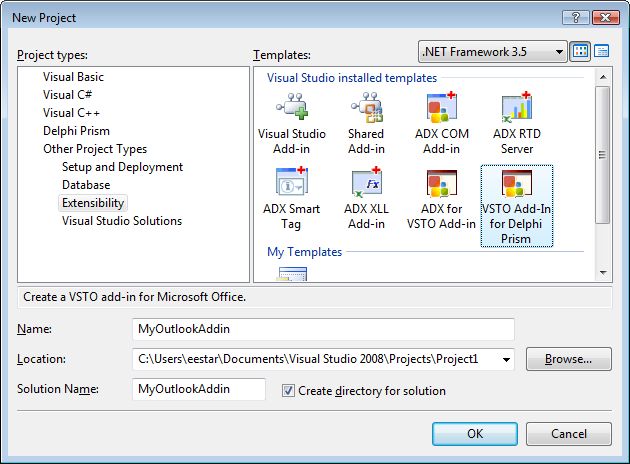Click the My Templates group header
This screenshot has height=464, width=630.
point(305,252)
